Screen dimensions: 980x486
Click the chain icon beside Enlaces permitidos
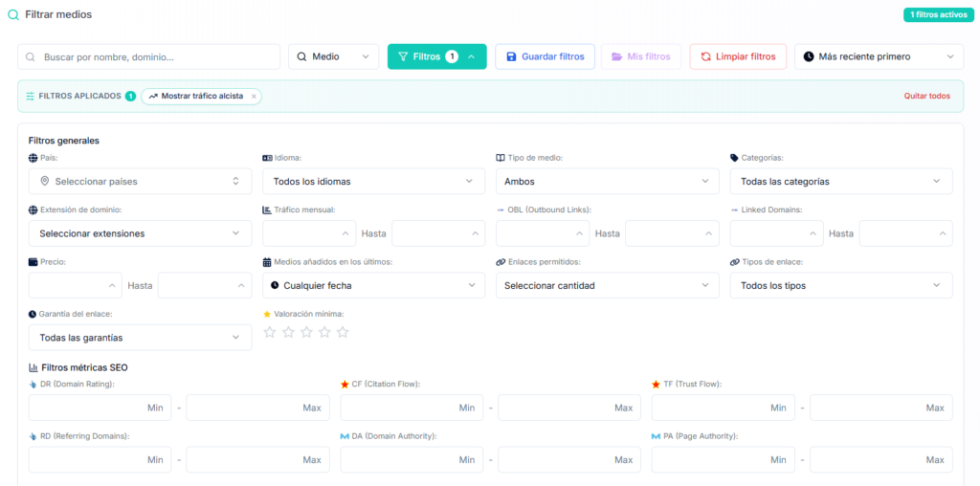500,262
